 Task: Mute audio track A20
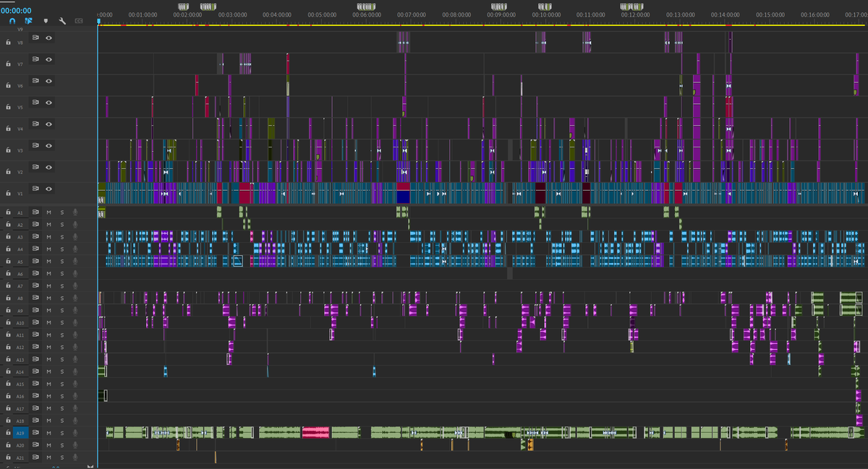pos(48,445)
